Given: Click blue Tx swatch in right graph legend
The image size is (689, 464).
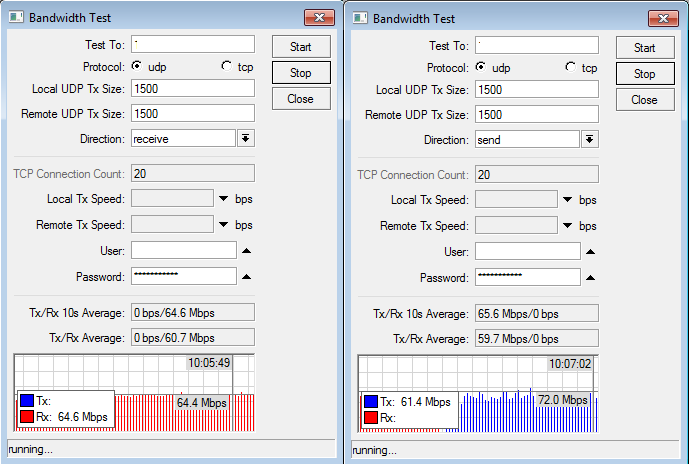Looking at the screenshot, I should (x=371, y=401).
